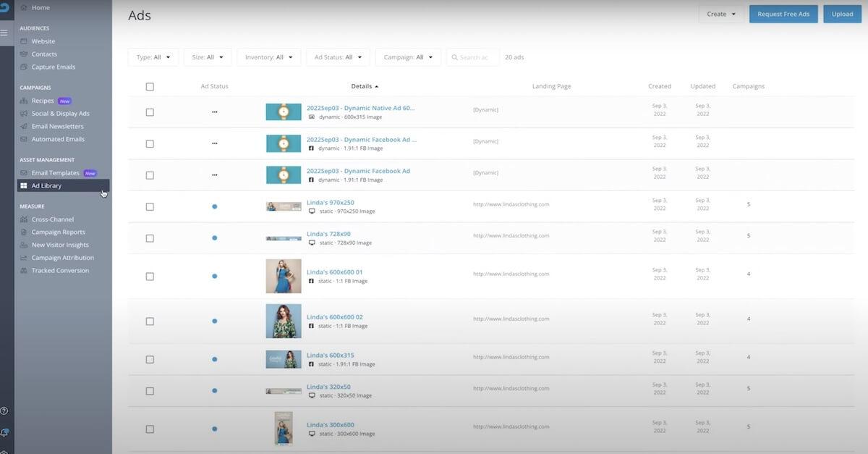Select the checkbox for Linda's 600x600 01
Image resolution: width=868 pixels, height=454 pixels.
pyautogui.click(x=150, y=276)
